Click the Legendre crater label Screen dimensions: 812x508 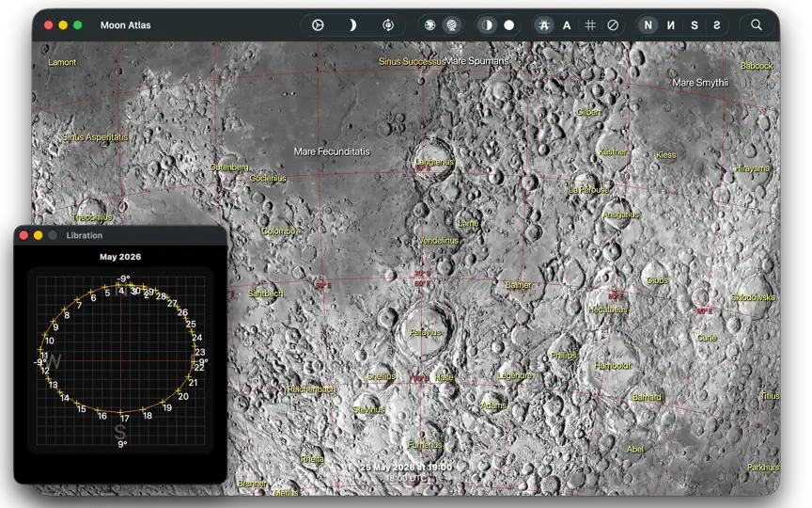[515, 375]
